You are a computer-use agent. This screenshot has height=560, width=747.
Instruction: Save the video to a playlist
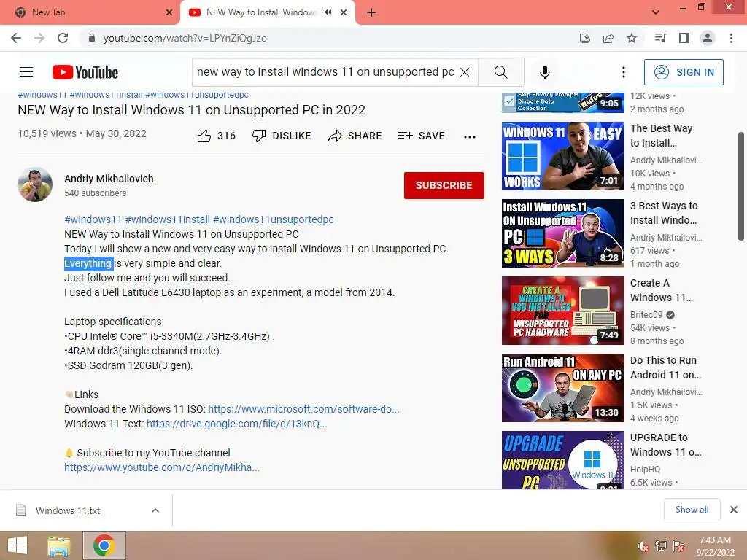click(422, 136)
